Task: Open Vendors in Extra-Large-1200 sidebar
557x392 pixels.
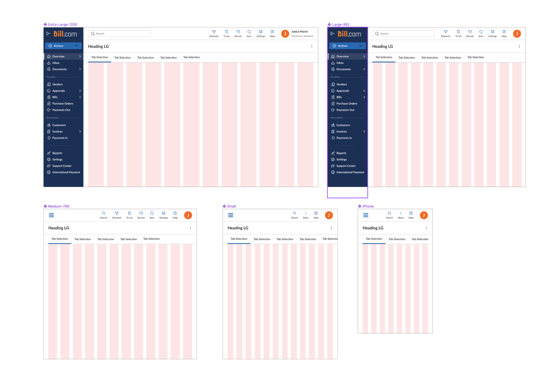Action: click(57, 84)
